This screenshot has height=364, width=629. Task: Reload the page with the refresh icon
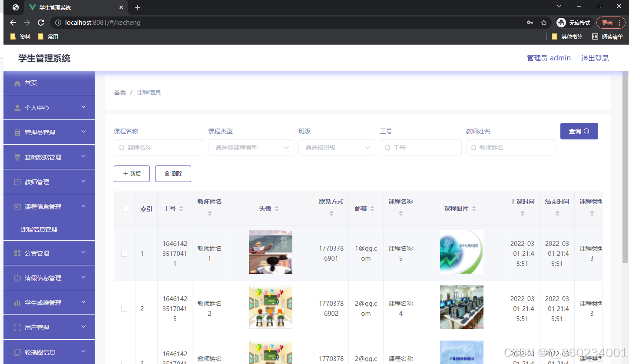click(x=41, y=23)
